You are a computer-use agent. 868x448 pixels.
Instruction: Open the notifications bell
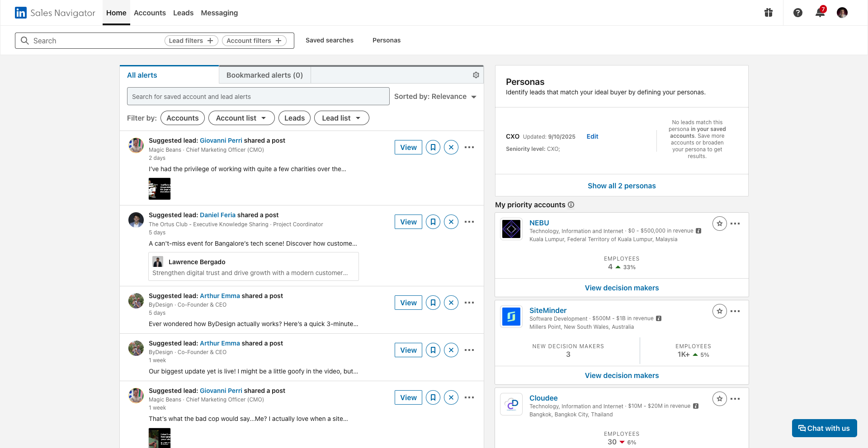(x=820, y=13)
